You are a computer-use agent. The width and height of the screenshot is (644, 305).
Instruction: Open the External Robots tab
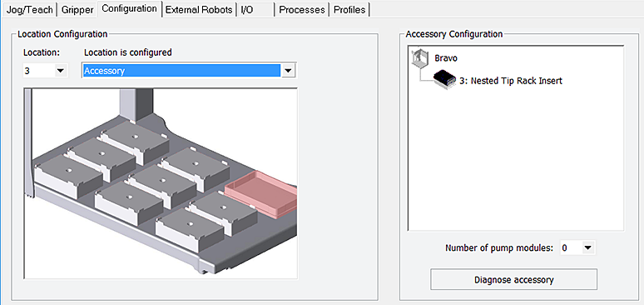tap(199, 10)
